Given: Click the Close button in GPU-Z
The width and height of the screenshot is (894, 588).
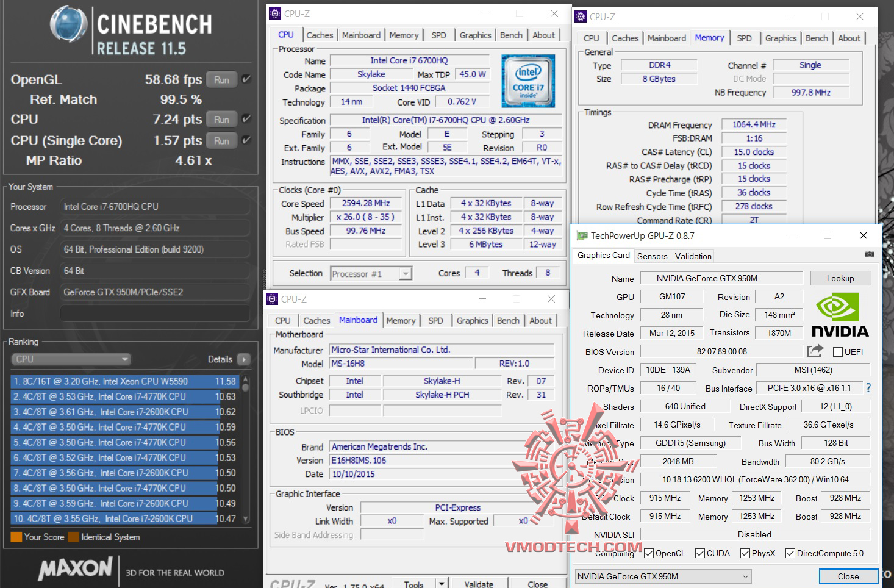Looking at the screenshot, I should (848, 576).
